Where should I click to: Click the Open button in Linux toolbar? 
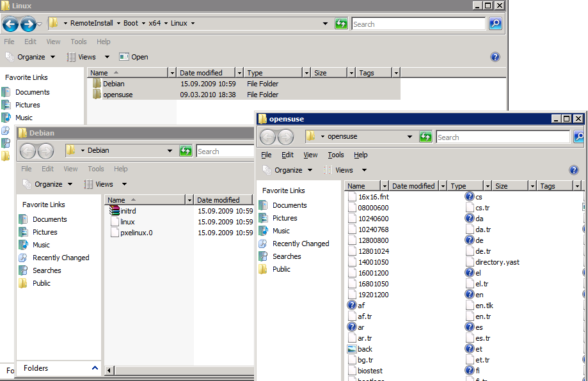(134, 57)
